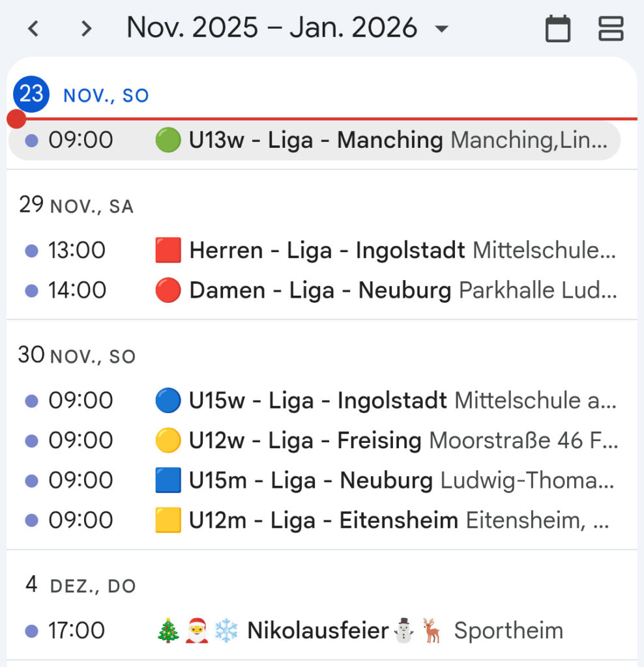This screenshot has height=667, width=644.
Task: Go to next period arrow
Action: [x=86, y=29]
